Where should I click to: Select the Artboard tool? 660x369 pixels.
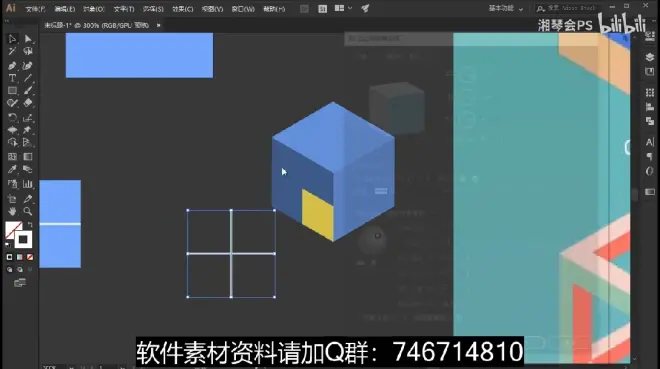pos(12,199)
